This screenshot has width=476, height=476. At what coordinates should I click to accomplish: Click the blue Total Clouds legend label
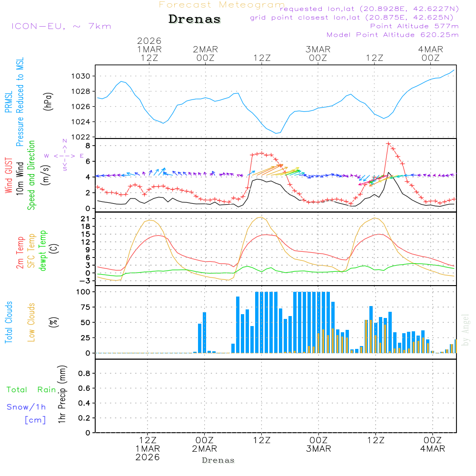(9, 322)
